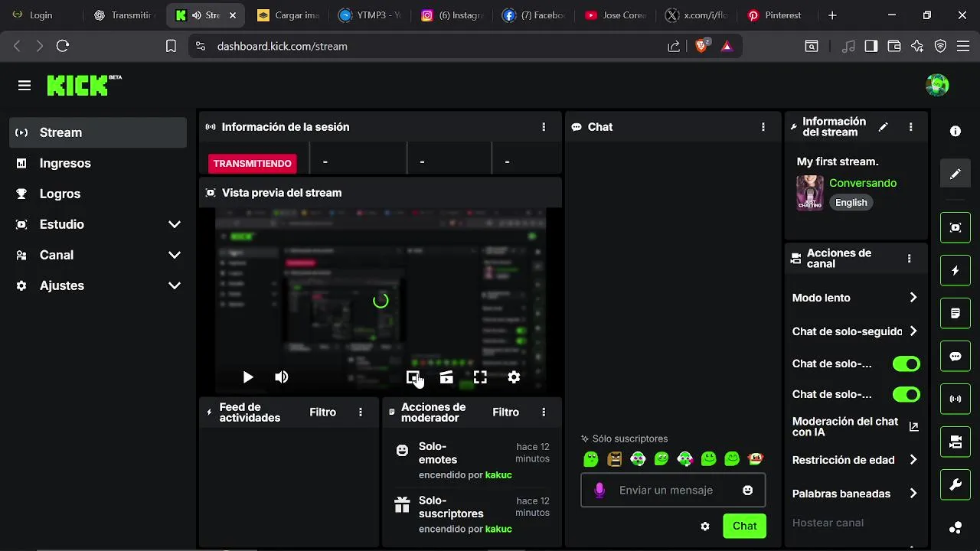Mute the stream preview volume
This screenshot has height=551, width=980.
tap(282, 377)
